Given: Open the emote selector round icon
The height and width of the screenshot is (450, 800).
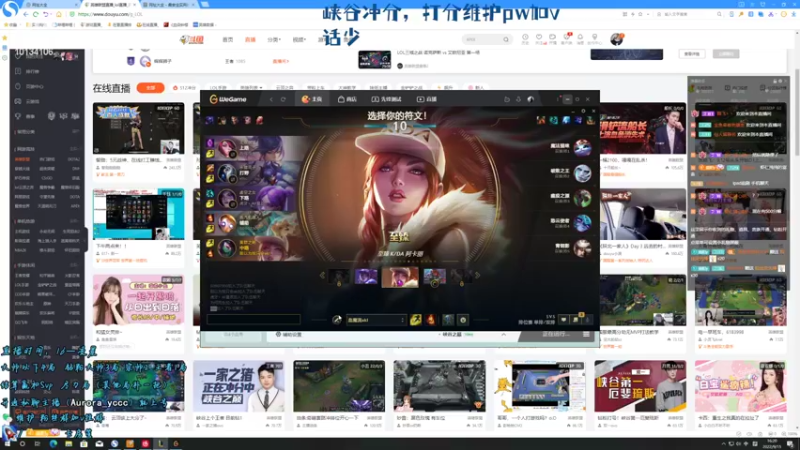Looking at the screenshot, I should (463, 320).
